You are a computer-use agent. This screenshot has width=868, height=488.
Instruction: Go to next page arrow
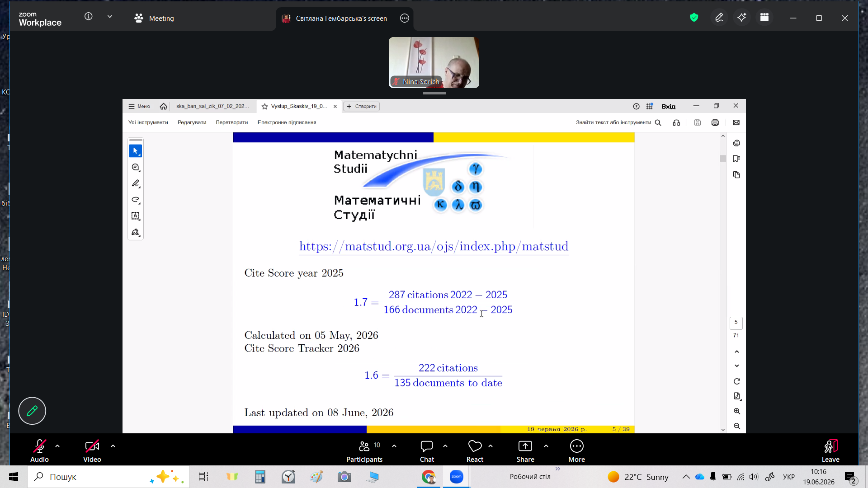coord(737,366)
